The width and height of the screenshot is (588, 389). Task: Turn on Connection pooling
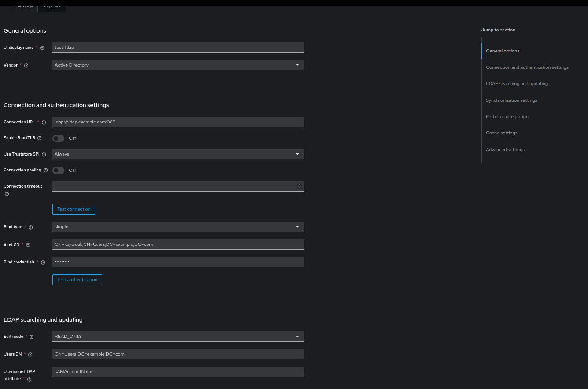pos(58,170)
